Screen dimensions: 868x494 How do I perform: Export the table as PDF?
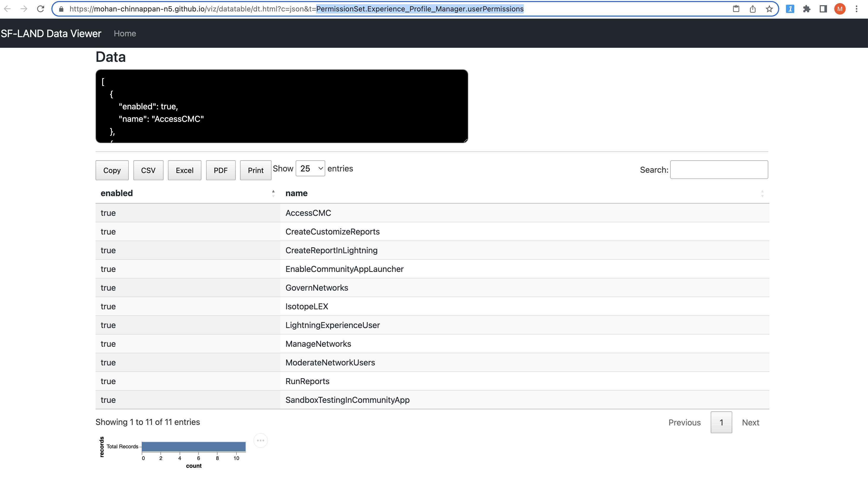pyautogui.click(x=221, y=170)
